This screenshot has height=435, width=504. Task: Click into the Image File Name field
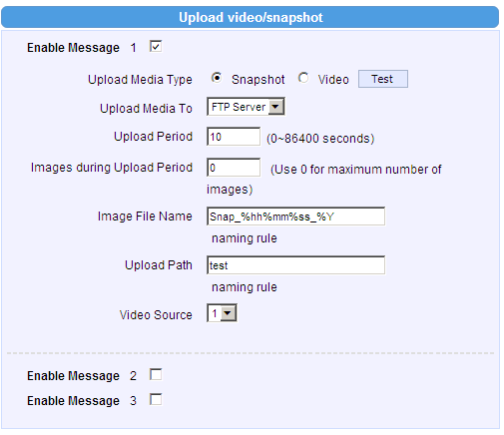(x=295, y=217)
